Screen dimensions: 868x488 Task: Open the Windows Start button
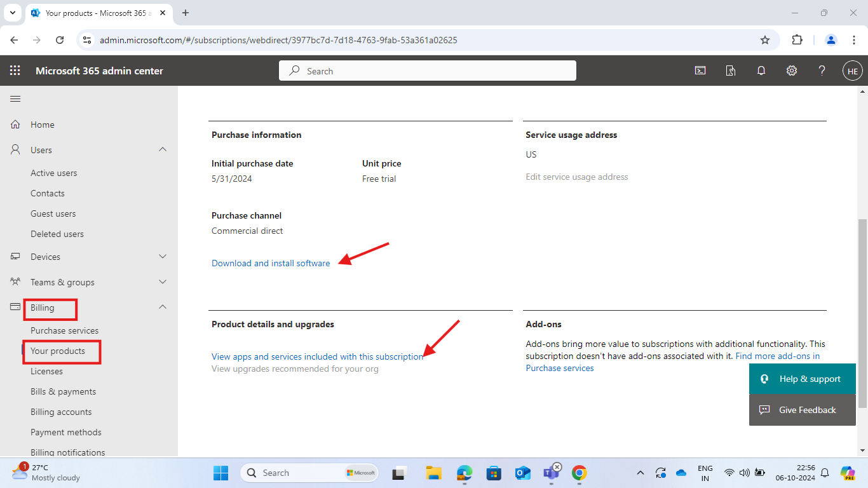pos(220,473)
